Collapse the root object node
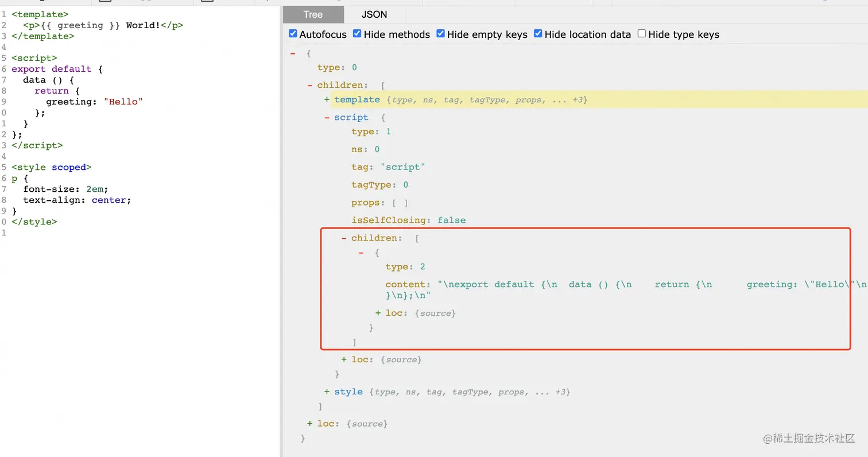Image resolution: width=868 pixels, height=457 pixels. click(293, 53)
